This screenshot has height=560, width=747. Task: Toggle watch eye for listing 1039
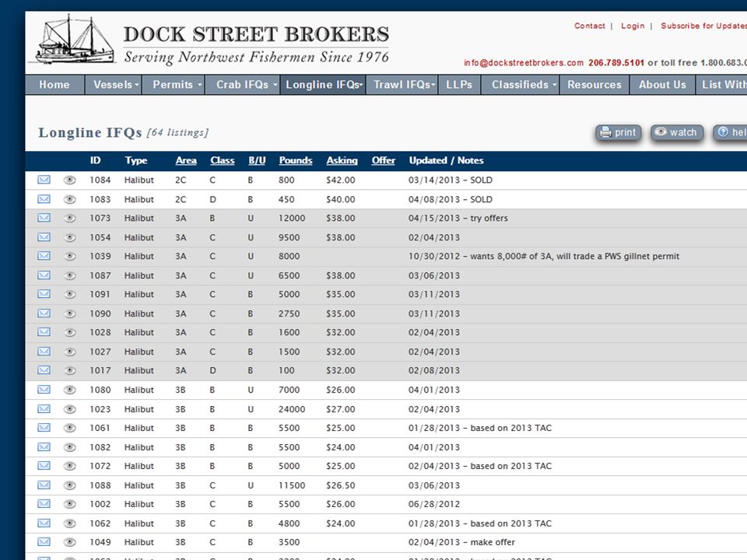pyautogui.click(x=69, y=256)
